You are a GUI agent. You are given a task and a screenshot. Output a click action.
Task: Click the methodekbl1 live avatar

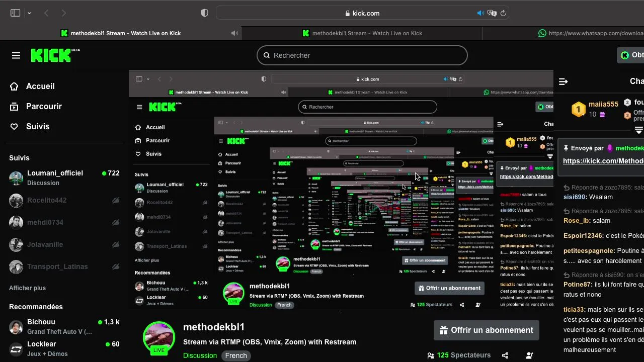pos(159,338)
